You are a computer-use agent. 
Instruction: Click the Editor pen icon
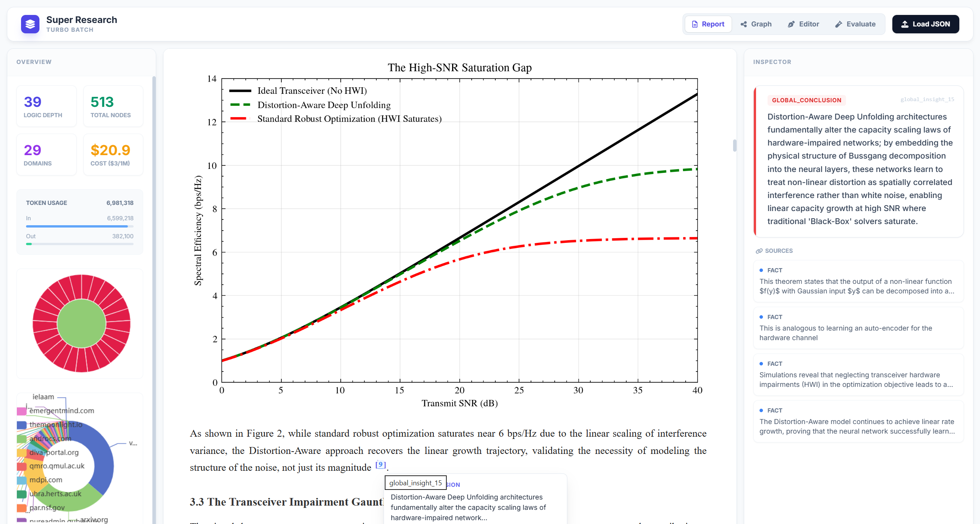pos(791,24)
